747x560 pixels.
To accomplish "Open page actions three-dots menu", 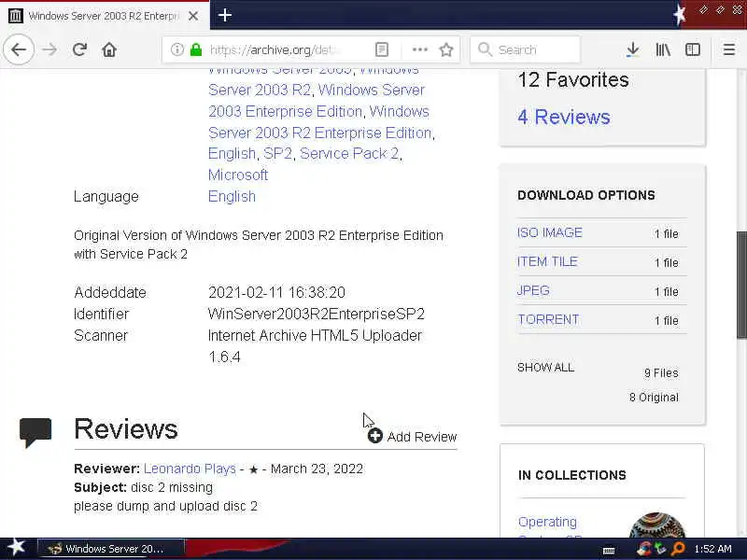I will pos(419,49).
